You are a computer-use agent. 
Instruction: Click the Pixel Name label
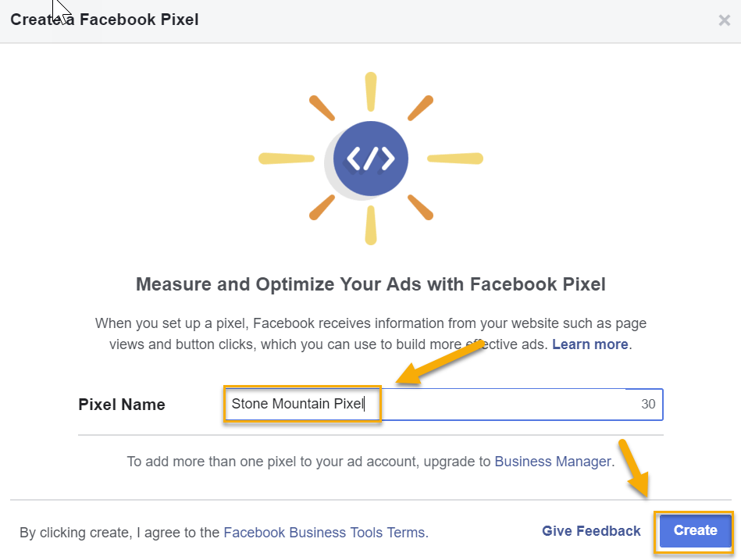coord(122,405)
